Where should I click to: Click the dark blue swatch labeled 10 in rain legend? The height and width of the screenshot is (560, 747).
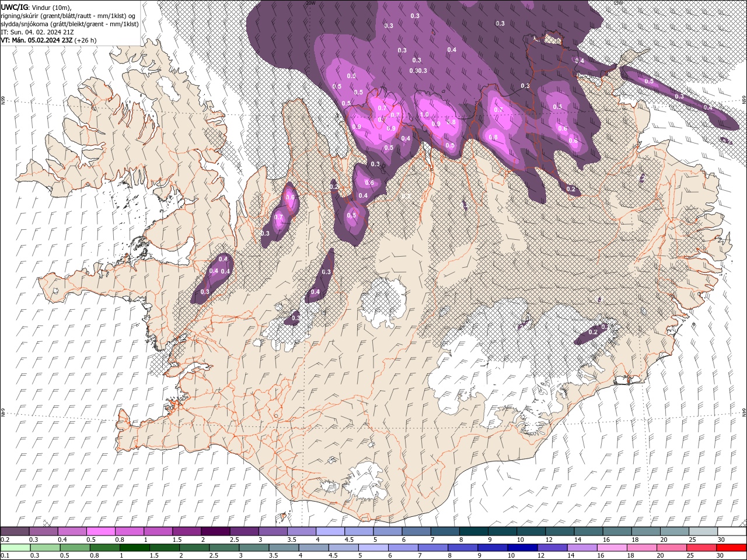pos(522,548)
